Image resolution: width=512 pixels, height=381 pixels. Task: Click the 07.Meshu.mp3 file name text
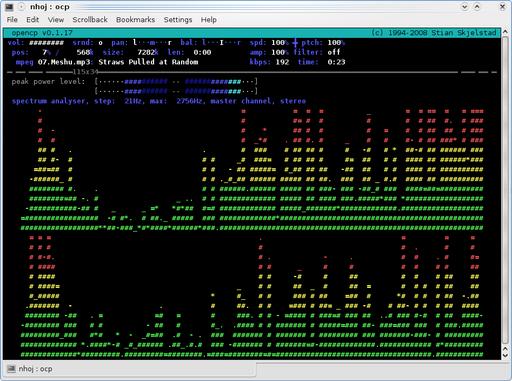click(x=64, y=62)
